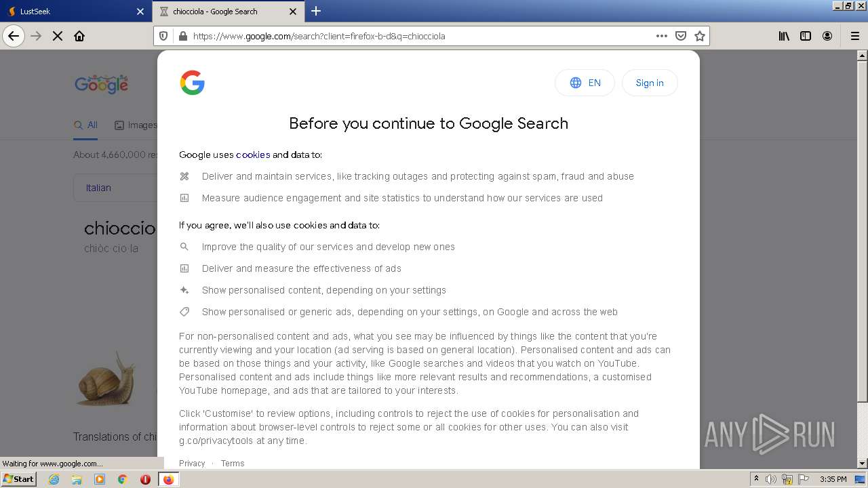Click the 3:35 PM clock
This screenshot has width=868, height=488.
(x=833, y=479)
